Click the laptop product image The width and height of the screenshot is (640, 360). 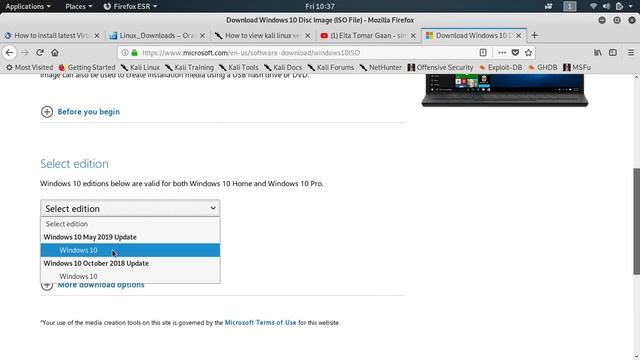(505, 91)
